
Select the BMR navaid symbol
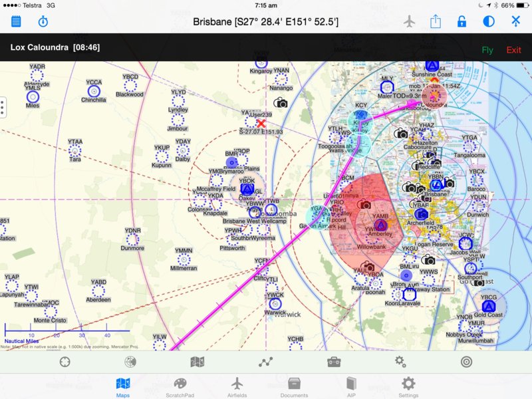pos(232,162)
